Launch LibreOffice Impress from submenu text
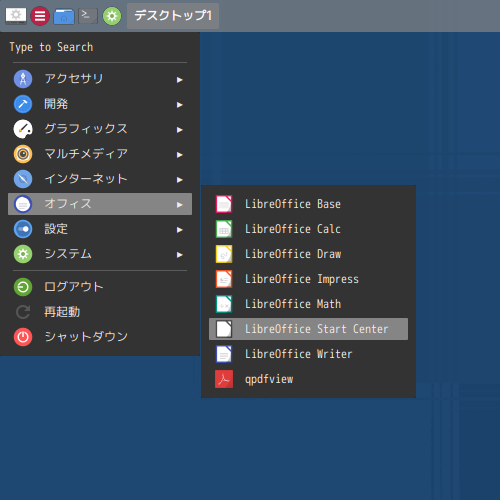 (302, 279)
